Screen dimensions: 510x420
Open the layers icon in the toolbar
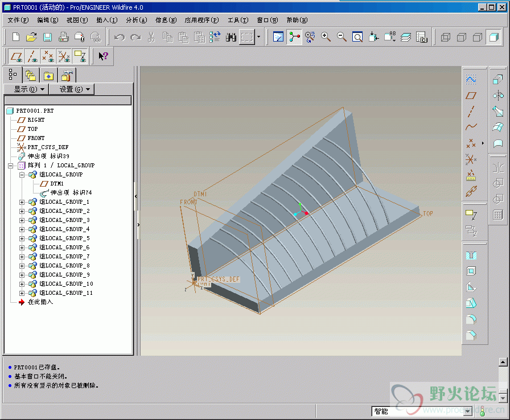(406, 37)
